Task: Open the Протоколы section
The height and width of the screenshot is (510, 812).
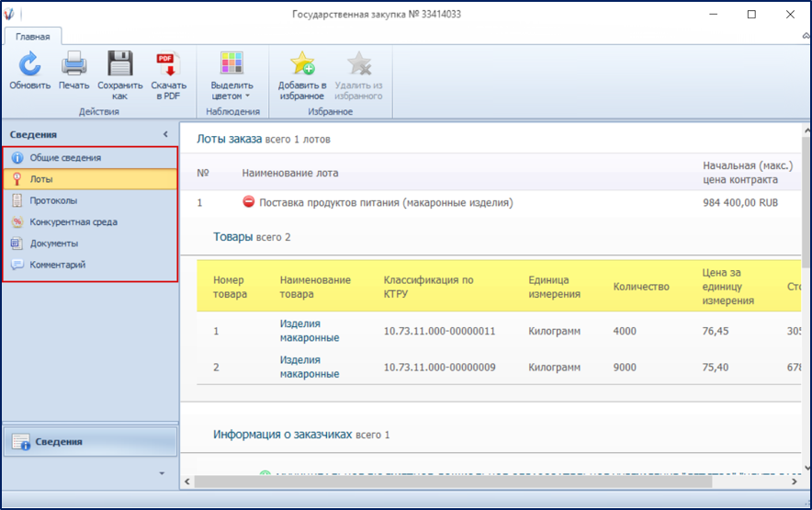Action: coord(90,200)
